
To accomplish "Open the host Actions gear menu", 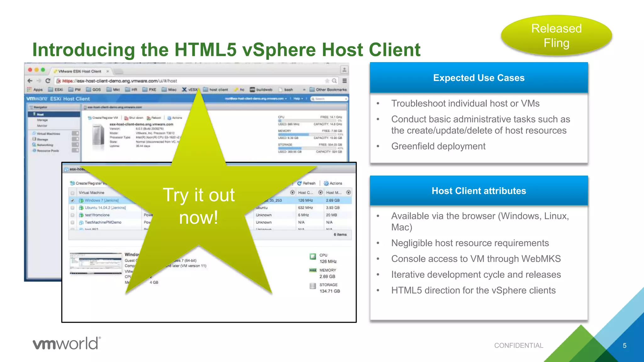I will [x=175, y=118].
